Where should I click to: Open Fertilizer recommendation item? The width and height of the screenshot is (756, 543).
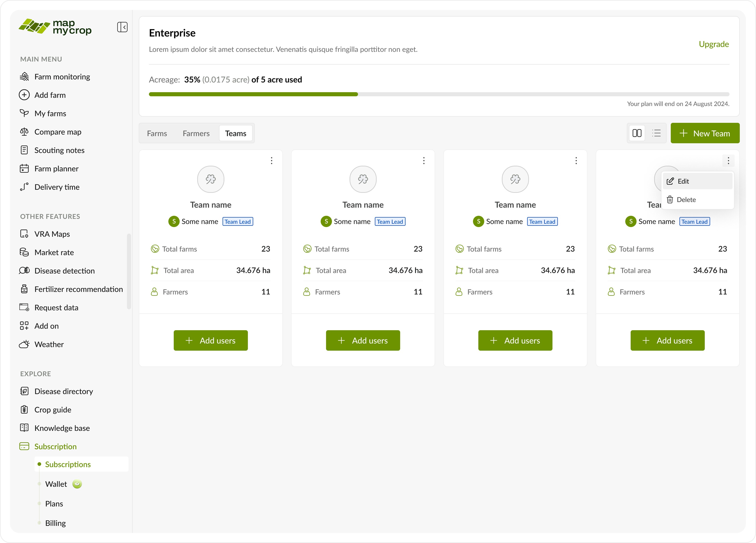coord(78,289)
